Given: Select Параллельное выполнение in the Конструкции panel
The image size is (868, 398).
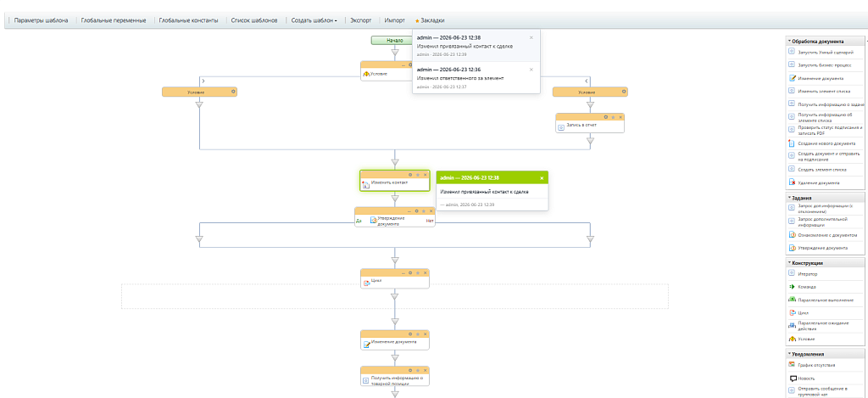Looking at the screenshot, I should pyautogui.click(x=826, y=300).
